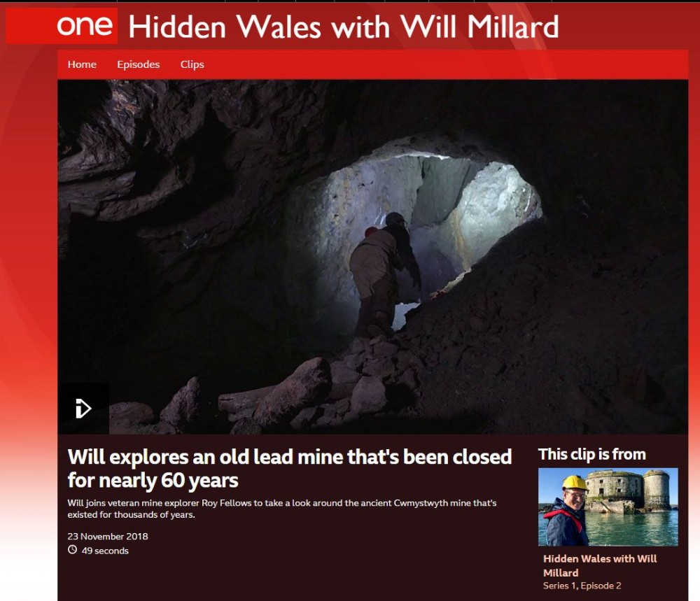Image resolution: width=700 pixels, height=601 pixels.
Task: Click the clock icon beside 49 seconds
Action: [x=72, y=550]
